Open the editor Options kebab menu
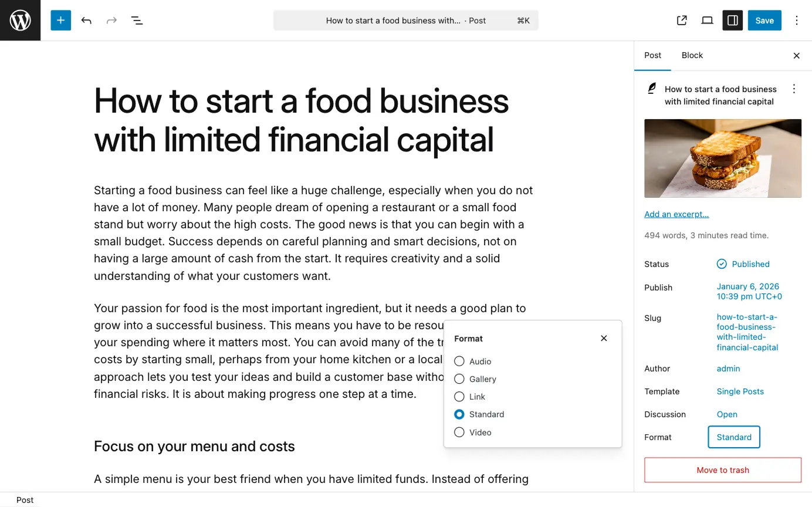This screenshot has width=812, height=507. 797,21
